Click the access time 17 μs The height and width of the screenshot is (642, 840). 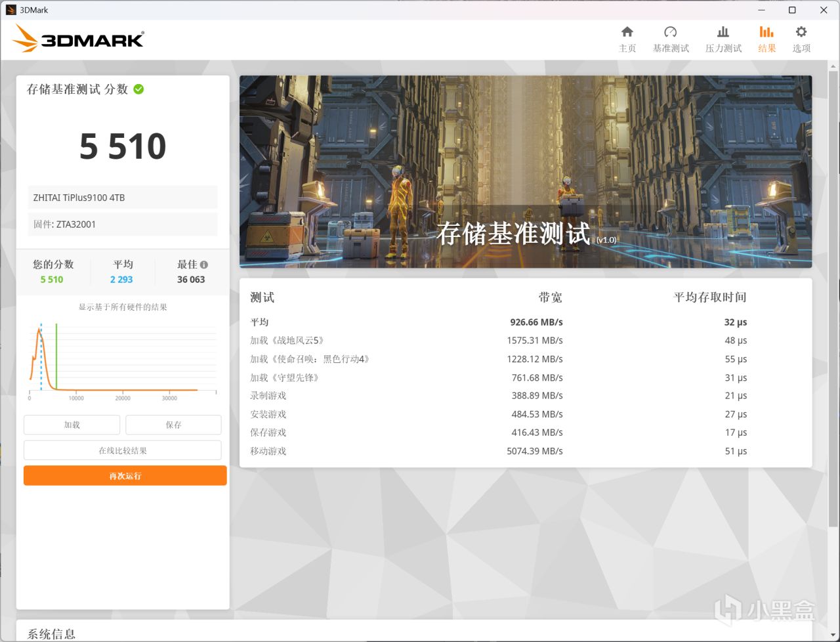tap(736, 433)
